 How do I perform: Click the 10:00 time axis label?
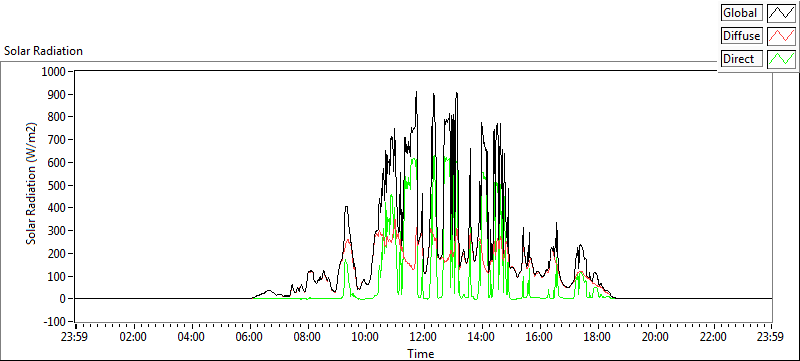click(x=365, y=337)
